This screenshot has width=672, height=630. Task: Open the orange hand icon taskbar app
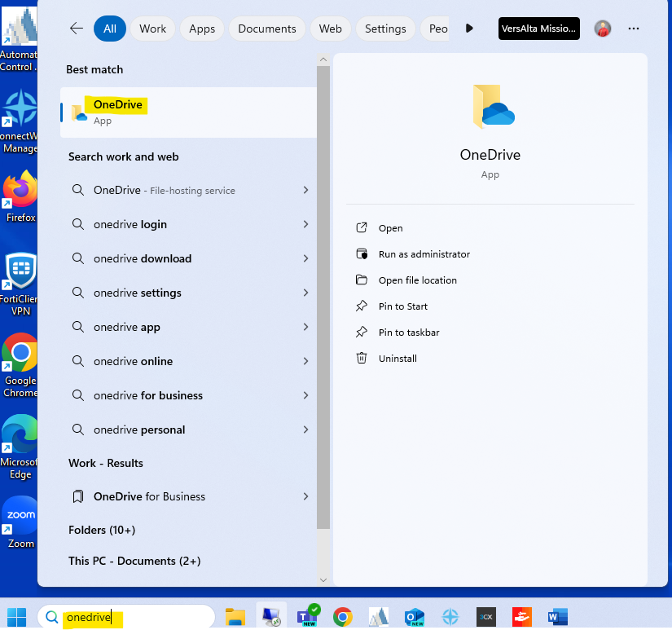(522, 617)
